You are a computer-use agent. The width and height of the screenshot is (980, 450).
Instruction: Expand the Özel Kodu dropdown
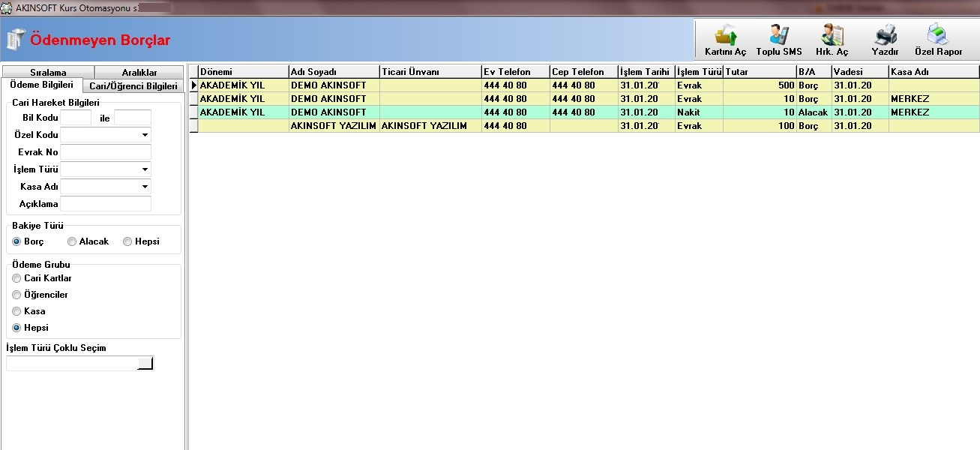144,135
